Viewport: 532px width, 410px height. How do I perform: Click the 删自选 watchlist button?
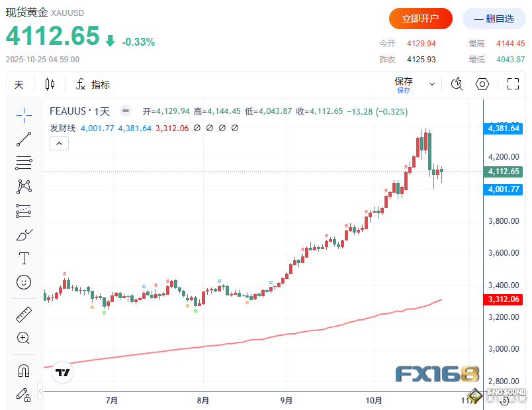[494, 19]
